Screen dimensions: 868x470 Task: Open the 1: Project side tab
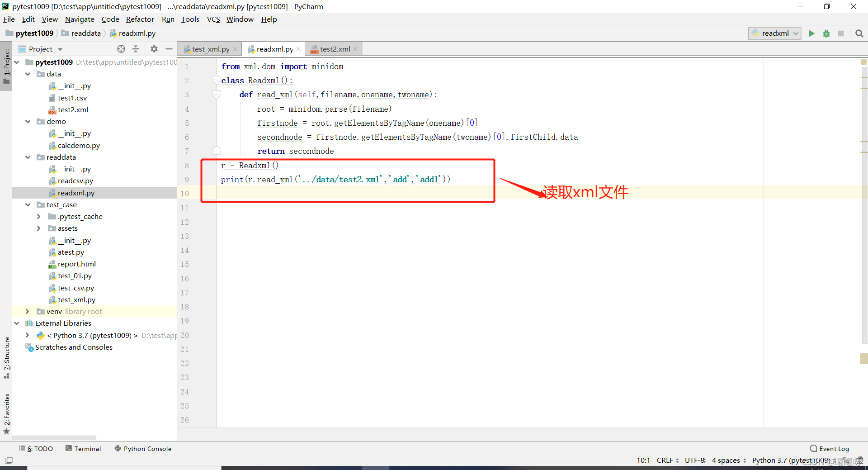6,66
